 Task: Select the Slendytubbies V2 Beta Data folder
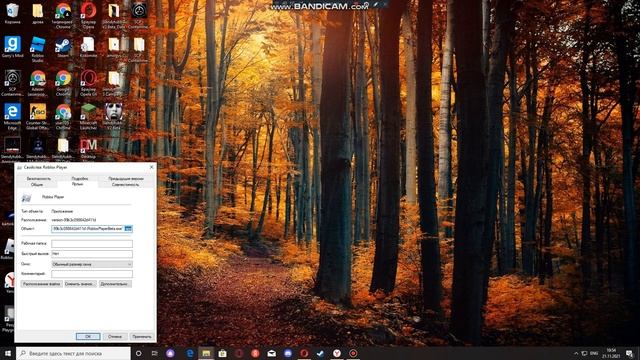click(114, 15)
